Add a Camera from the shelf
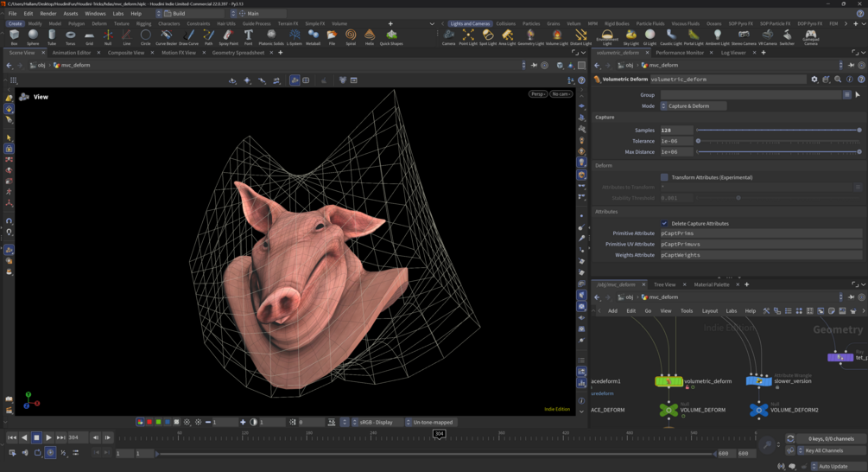The image size is (868, 472). click(448, 37)
